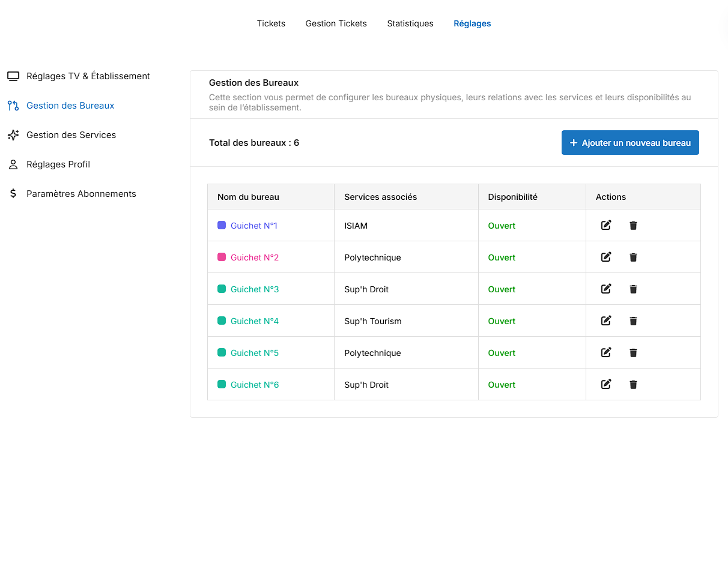Edit Guichet N°5 with its pencil icon
This screenshot has width=728, height=575.
point(606,352)
